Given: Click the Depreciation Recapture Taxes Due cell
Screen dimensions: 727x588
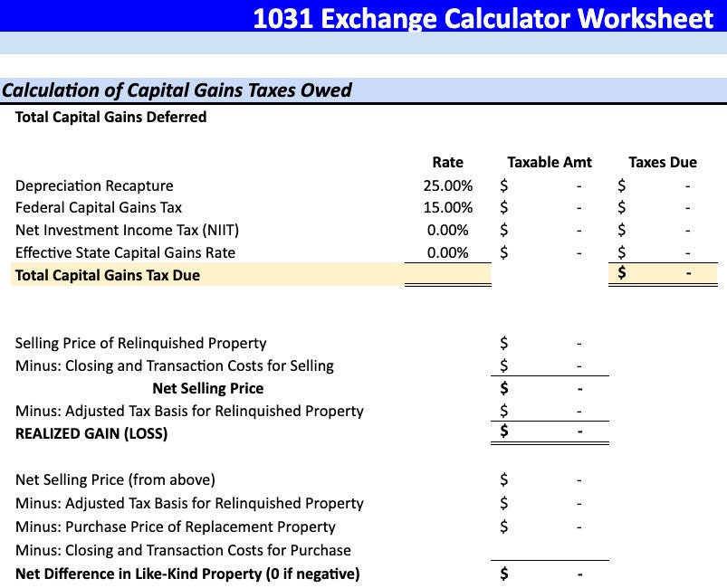Looking at the screenshot, I should (663, 185).
